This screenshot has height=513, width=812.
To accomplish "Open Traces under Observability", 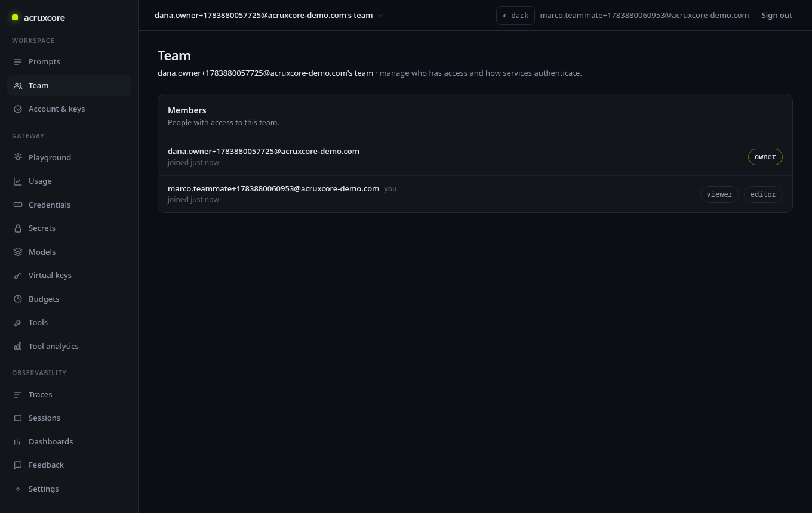I will [x=69, y=394].
